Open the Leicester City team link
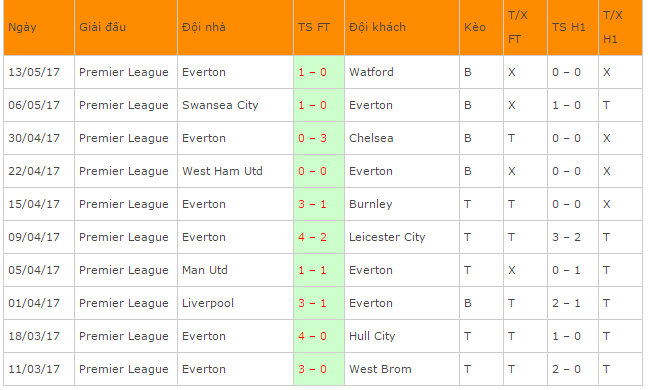 click(x=387, y=237)
